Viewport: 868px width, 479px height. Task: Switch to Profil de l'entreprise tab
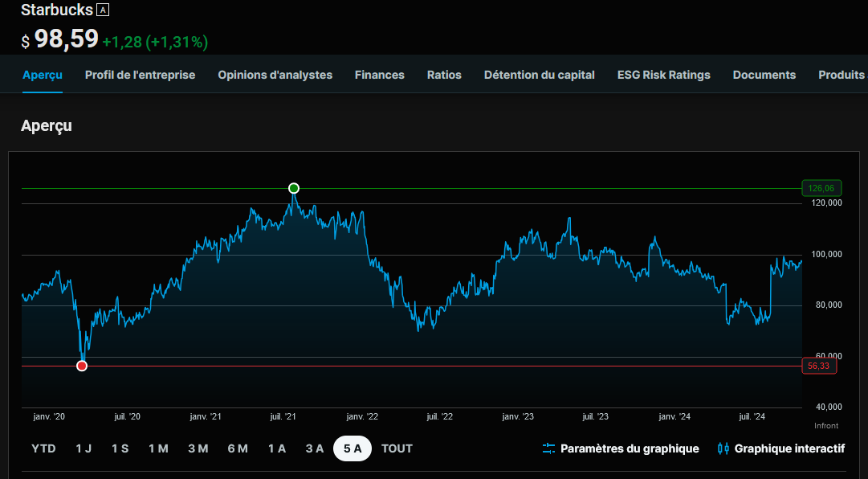pyautogui.click(x=140, y=75)
